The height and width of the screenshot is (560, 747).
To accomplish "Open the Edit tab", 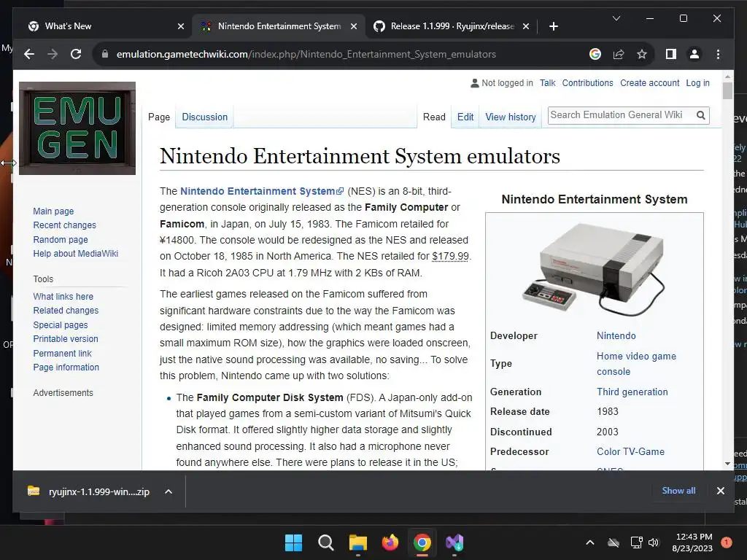I will pos(465,117).
